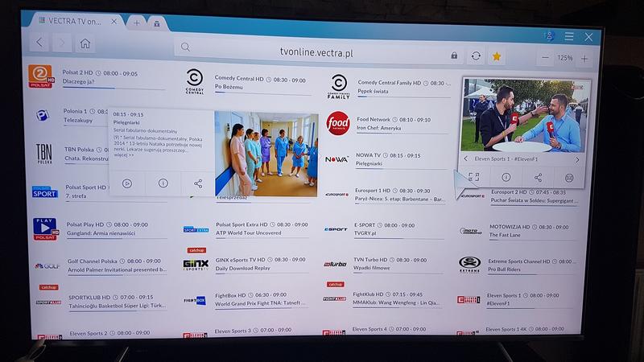Open SPORTKLUB HD basketball entry
Image resolution: width=644 pixels, height=362 pixels.
tap(118, 302)
